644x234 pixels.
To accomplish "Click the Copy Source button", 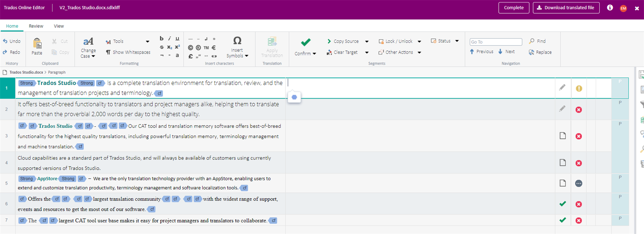I will point(342,41).
